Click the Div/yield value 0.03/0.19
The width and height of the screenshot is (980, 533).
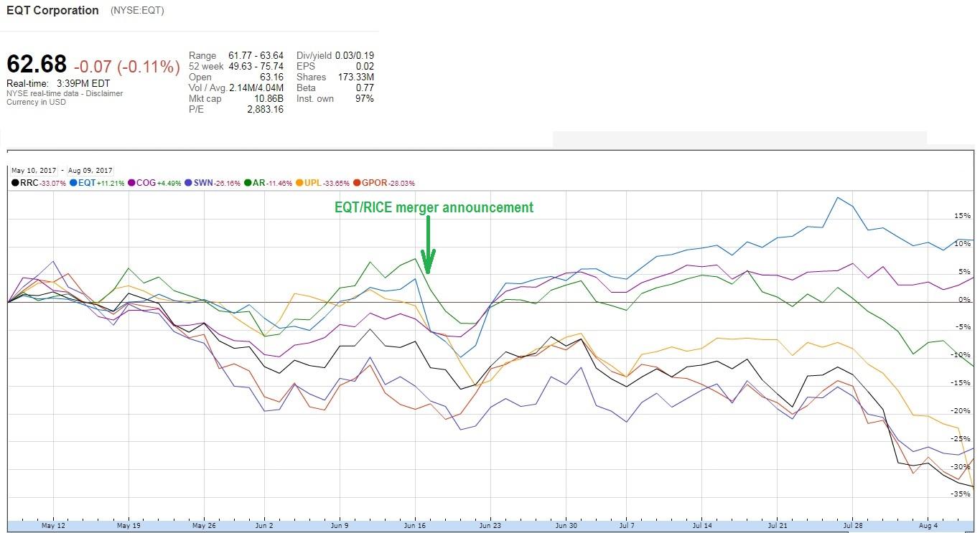pyautogui.click(x=353, y=55)
